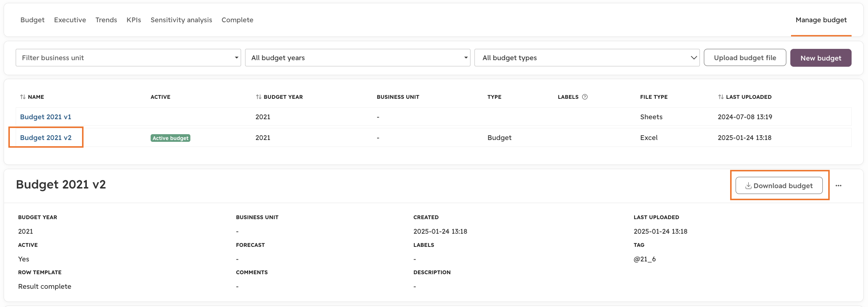Open the Sensitivity analysis tab
The width and height of the screenshot is (868, 307).
(181, 20)
